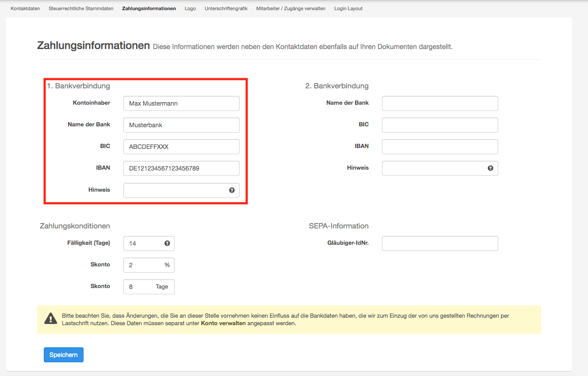Screen dimensions: 588x376
Task: Select Hinweis field in 2. Bankverbindung
Action: (x=440, y=168)
